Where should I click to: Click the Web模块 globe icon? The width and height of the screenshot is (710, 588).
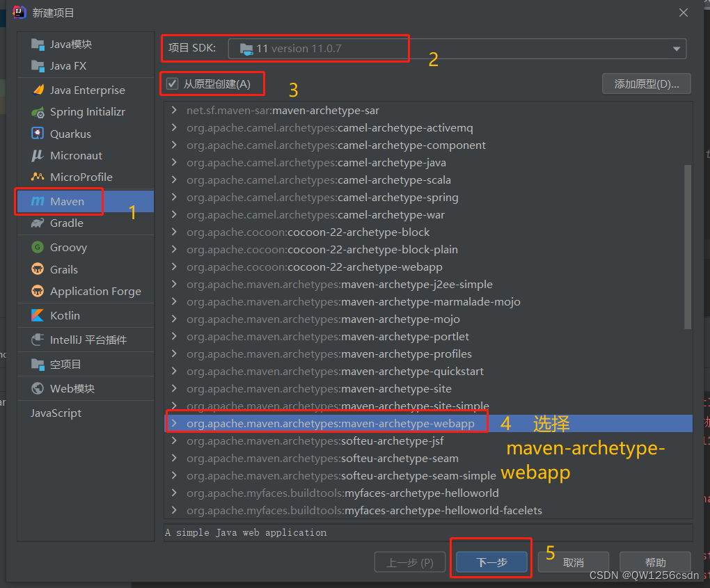[38, 388]
